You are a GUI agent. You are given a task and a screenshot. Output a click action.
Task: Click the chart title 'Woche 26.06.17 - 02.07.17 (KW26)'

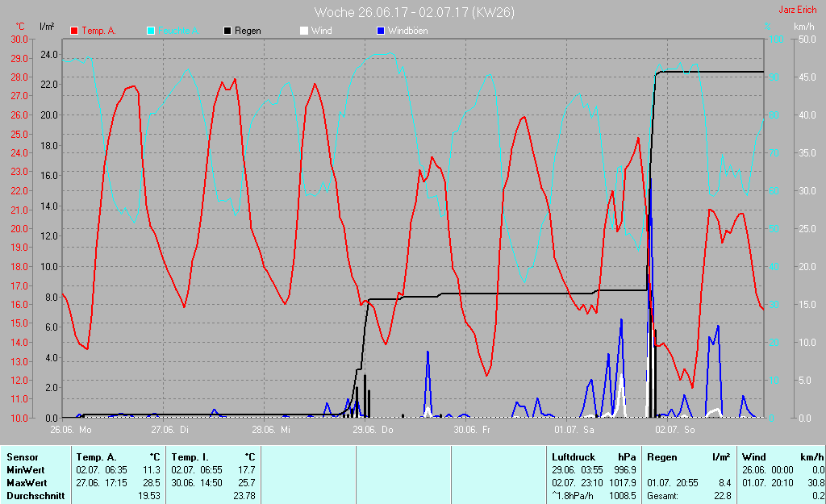coord(414,12)
